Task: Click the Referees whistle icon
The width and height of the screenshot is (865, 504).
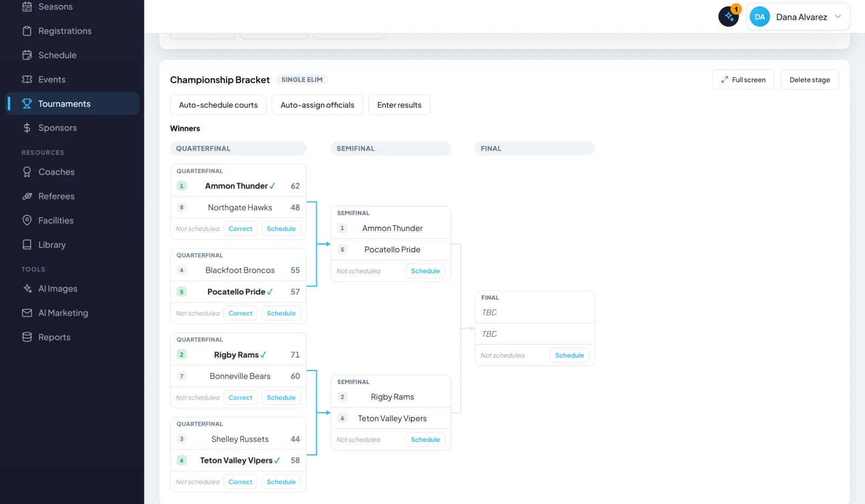Action: pyautogui.click(x=27, y=196)
